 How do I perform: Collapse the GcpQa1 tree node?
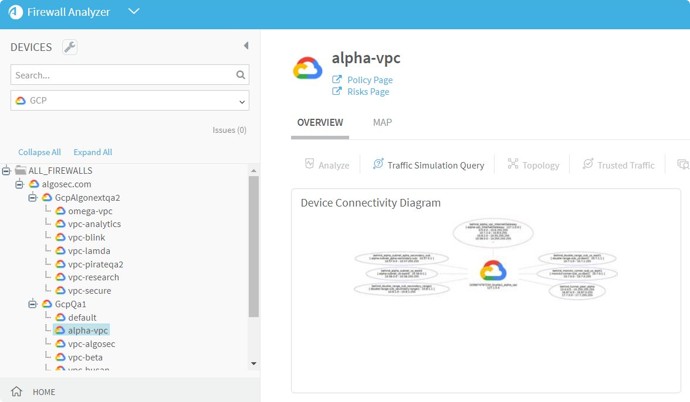tap(32, 304)
